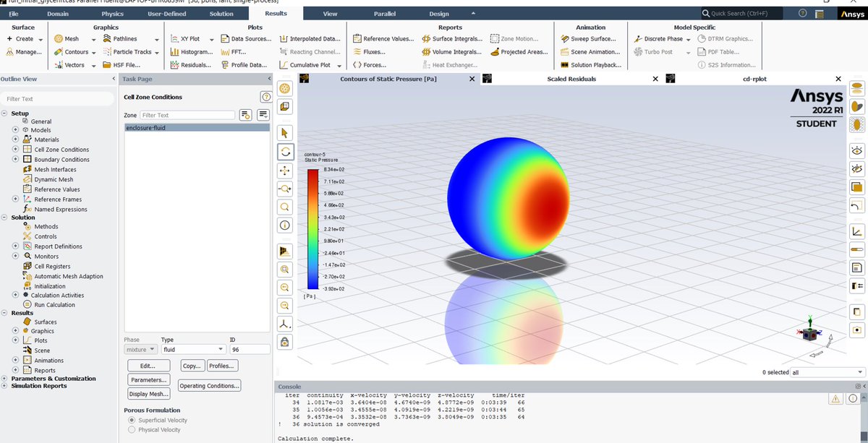
Task: Select Physical Velocity radio button
Action: tap(131, 429)
